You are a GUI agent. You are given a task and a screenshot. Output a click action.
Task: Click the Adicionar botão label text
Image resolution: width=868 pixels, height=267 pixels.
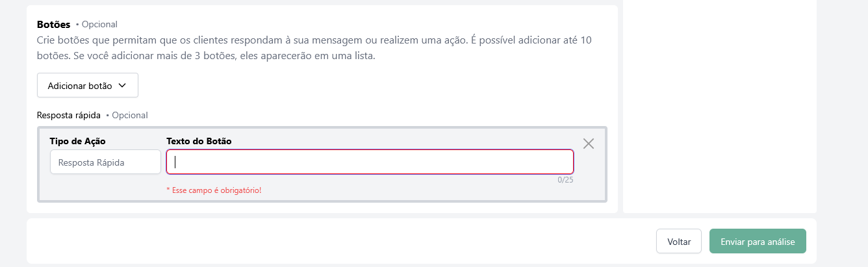click(x=80, y=86)
